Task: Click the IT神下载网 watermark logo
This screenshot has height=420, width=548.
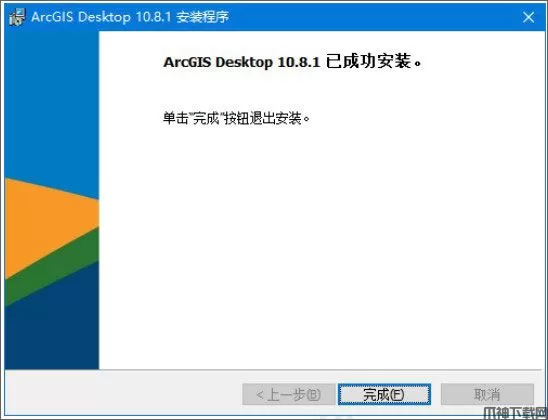Action: [x=514, y=413]
